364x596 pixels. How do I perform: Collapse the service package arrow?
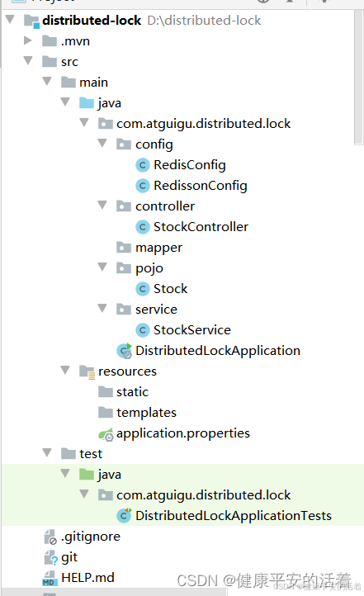click(102, 308)
